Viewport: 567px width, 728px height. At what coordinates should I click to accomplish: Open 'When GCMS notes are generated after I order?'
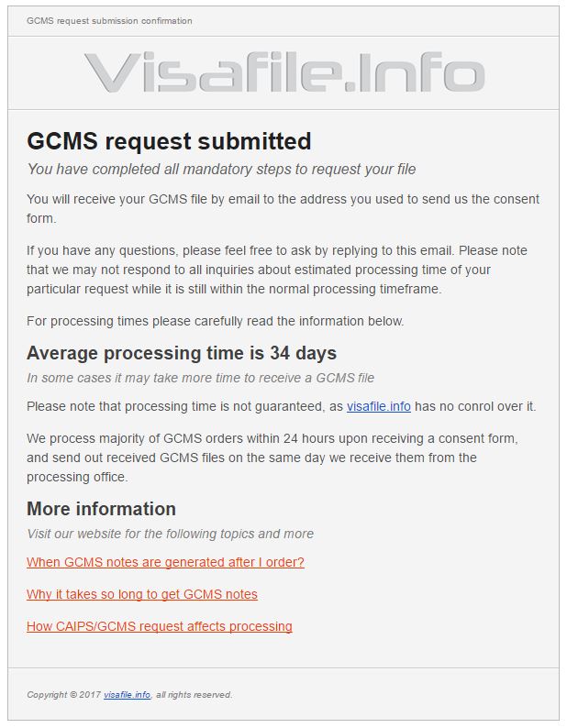point(165,562)
